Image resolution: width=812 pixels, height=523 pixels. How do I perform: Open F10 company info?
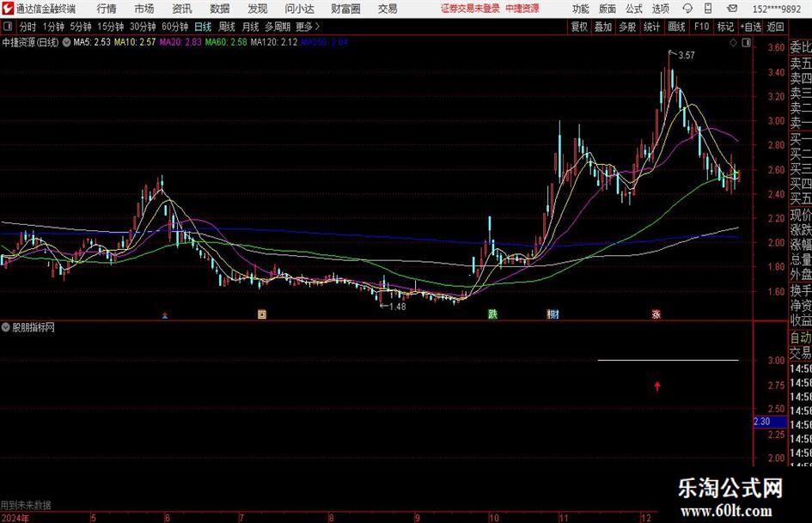(702, 27)
